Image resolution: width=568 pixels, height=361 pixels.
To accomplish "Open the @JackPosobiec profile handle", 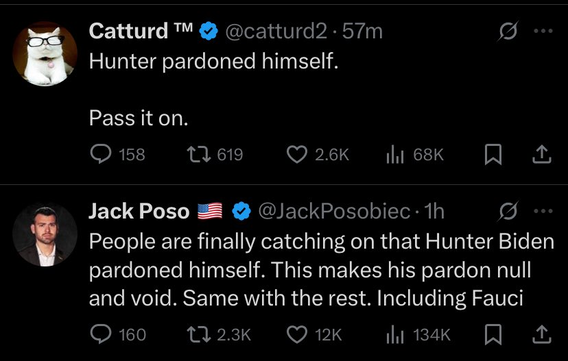I will coord(334,211).
